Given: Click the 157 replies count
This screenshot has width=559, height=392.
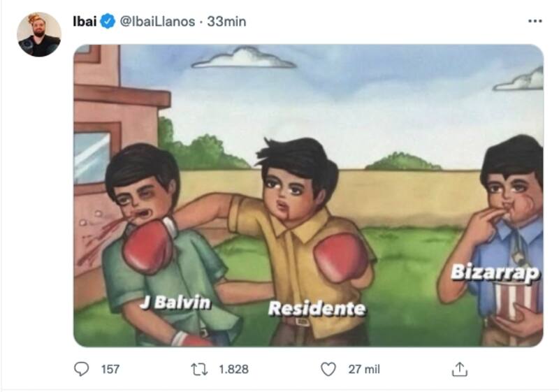Looking at the screenshot, I should click(110, 369).
